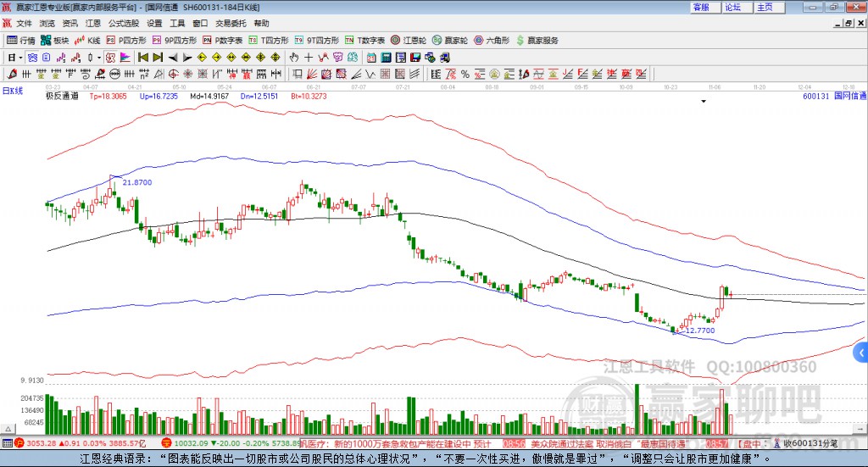This screenshot has height=467, width=868.
Task: Click the 日K线 label
Action: pyautogui.click(x=13, y=91)
